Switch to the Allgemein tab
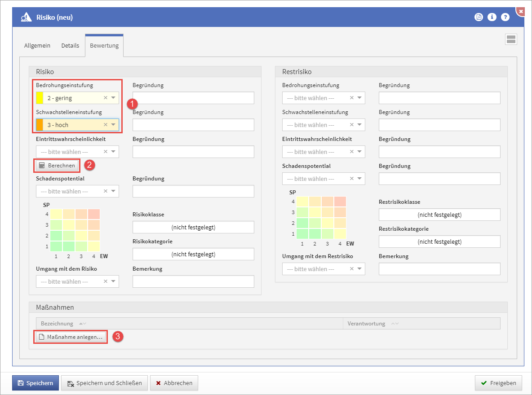The width and height of the screenshot is (532, 395). coord(37,46)
